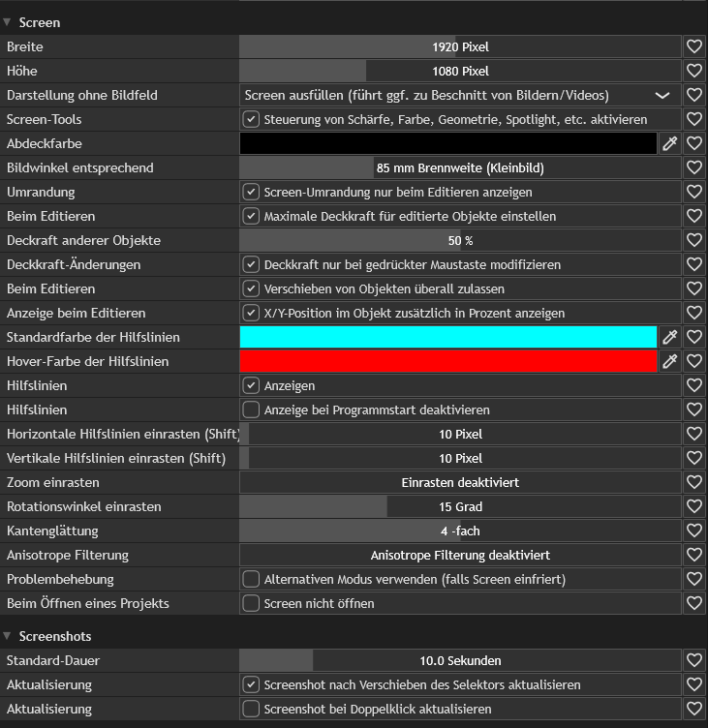Favorite Standardfarbe der Hilfslinien

click(x=694, y=337)
